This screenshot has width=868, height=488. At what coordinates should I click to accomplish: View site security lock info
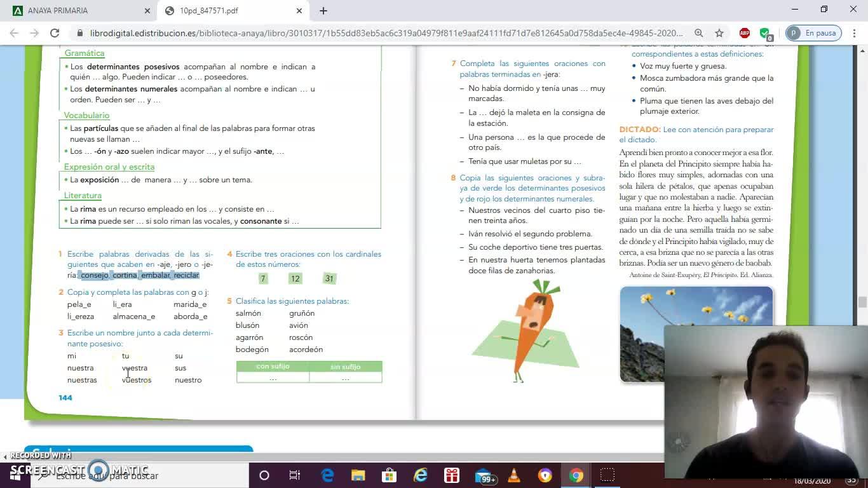(80, 33)
